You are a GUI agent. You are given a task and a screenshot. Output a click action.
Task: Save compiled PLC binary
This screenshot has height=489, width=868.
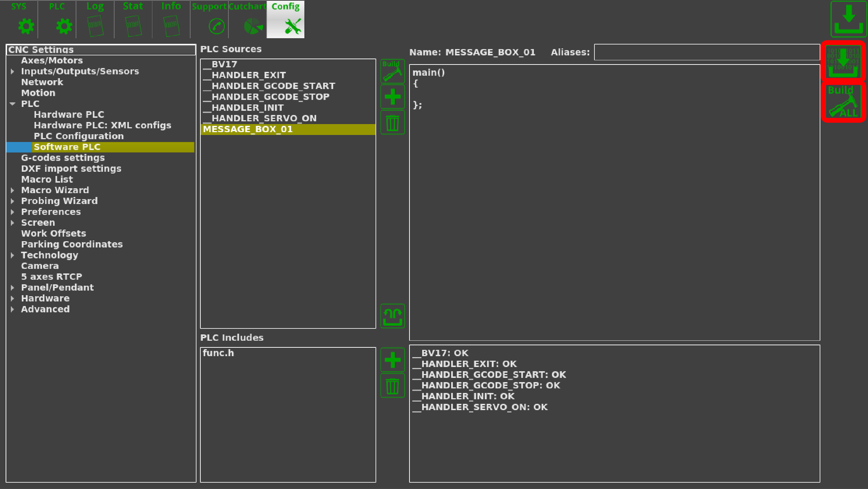point(843,63)
